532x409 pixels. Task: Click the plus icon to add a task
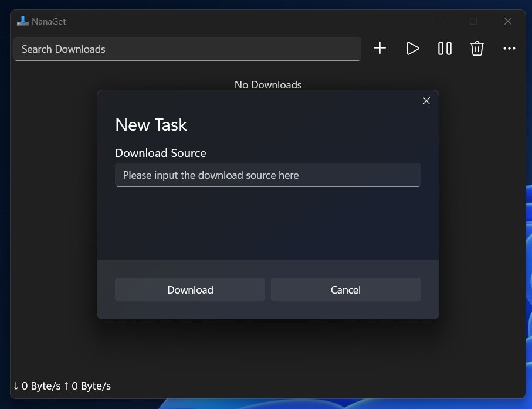coord(379,49)
